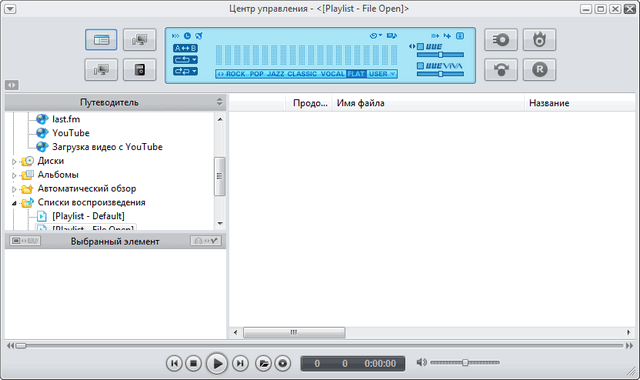Screen dimensions: 640x380
Task: Click the audio recording button with lines
Action: click(x=501, y=40)
